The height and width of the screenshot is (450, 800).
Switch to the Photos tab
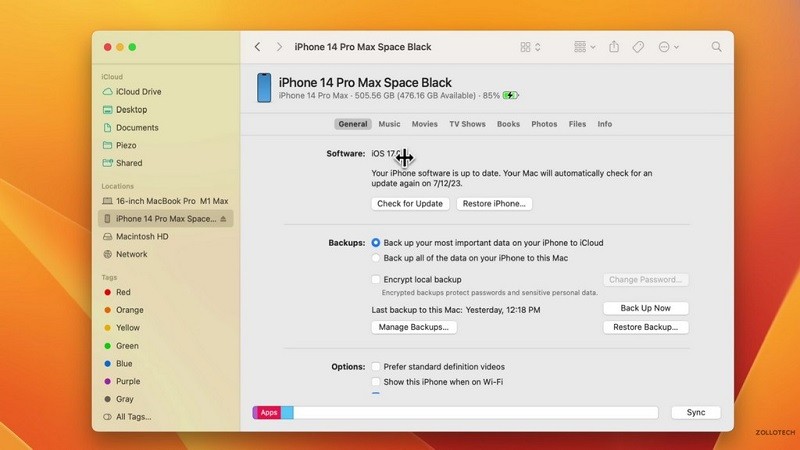[x=544, y=124]
